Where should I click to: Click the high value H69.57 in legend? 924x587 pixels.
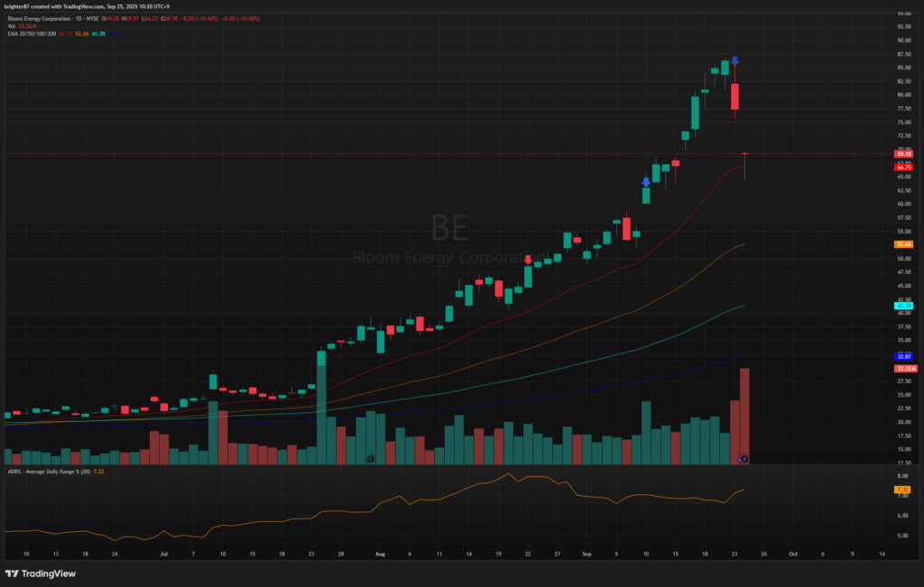pyautogui.click(x=132, y=19)
